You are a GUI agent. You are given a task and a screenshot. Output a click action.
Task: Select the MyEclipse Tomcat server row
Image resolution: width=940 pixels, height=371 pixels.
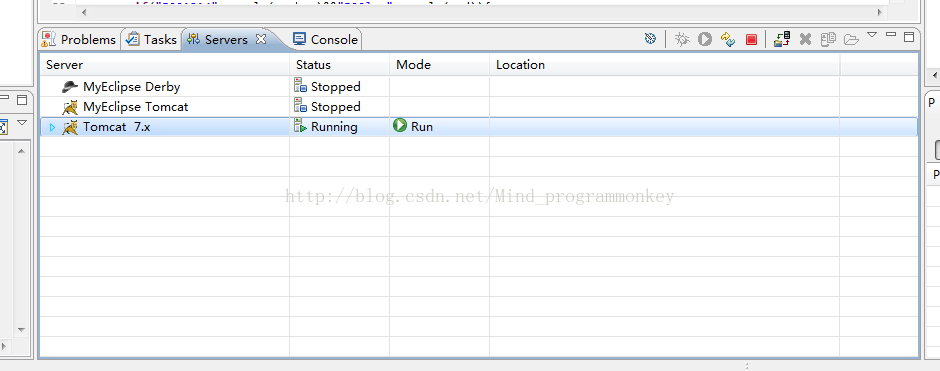point(478,107)
